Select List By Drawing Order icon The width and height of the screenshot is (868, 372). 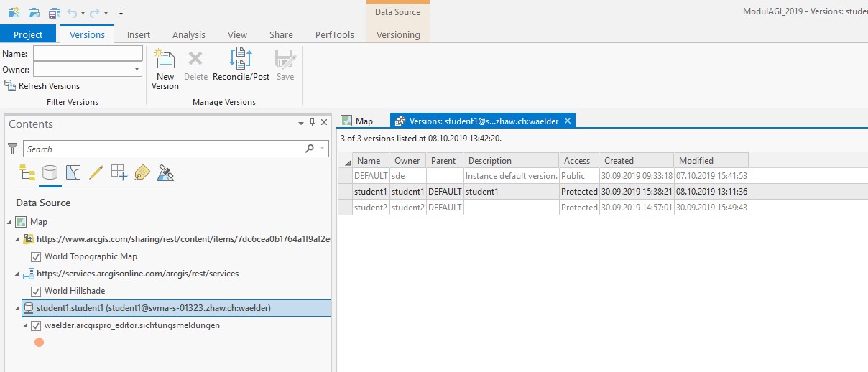27,172
